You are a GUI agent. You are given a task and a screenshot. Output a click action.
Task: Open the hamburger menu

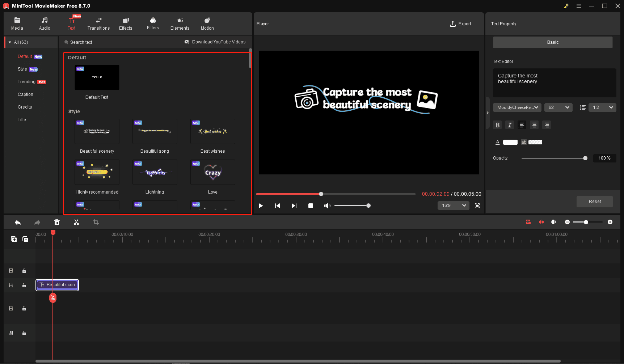pos(579,6)
